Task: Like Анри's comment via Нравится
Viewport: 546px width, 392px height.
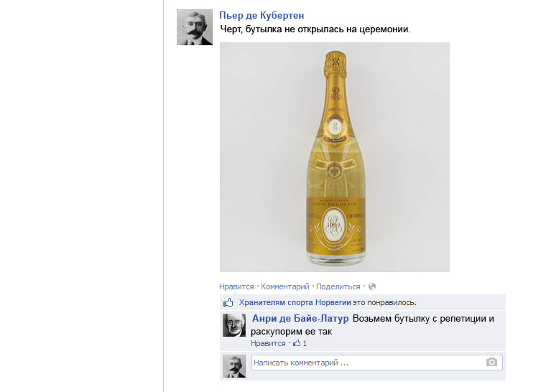Action: [268, 343]
